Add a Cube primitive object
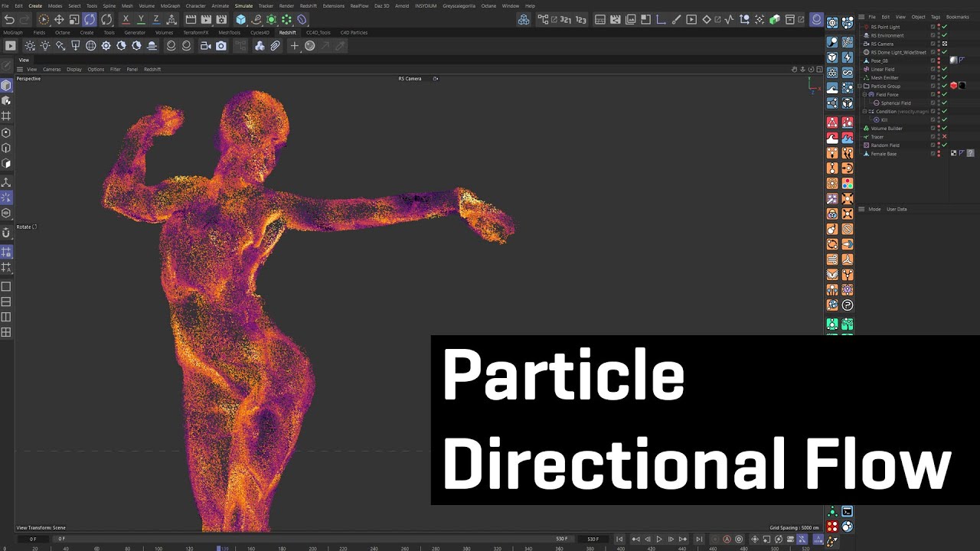Viewport: 980px width, 551px height. click(x=241, y=19)
